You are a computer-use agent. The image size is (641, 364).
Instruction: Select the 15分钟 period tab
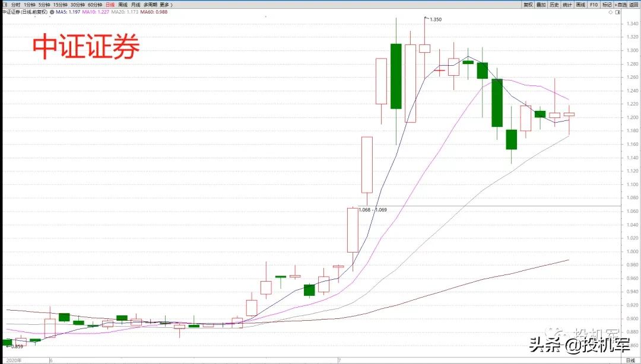tap(60, 5)
